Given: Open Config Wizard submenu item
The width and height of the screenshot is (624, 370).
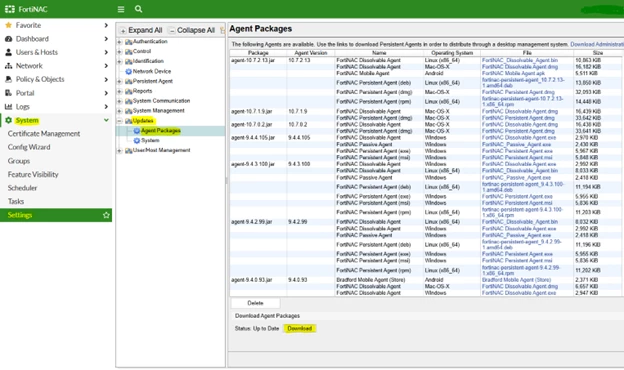Looking at the screenshot, I should click(29, 147).
